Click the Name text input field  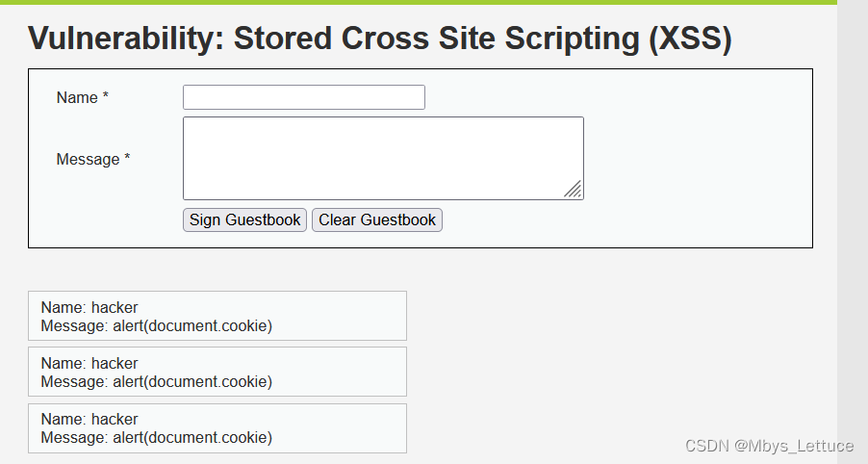(304, 97)
